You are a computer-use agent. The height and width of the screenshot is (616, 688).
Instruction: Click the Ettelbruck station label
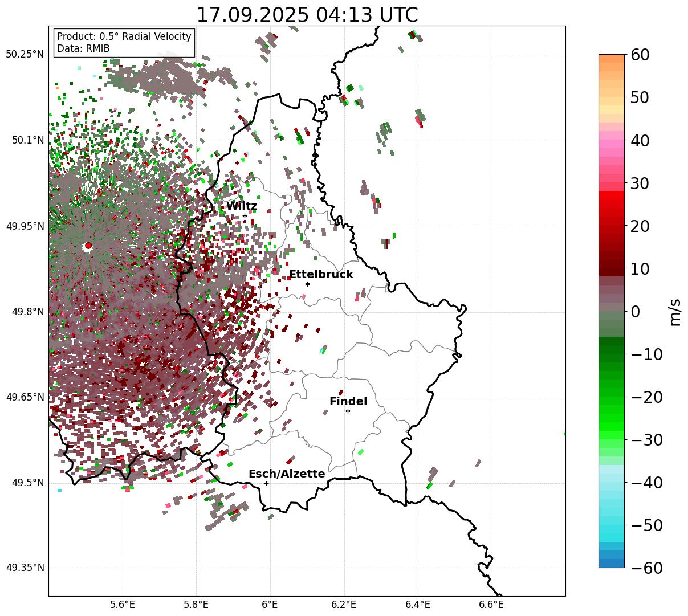click(321, 274)
